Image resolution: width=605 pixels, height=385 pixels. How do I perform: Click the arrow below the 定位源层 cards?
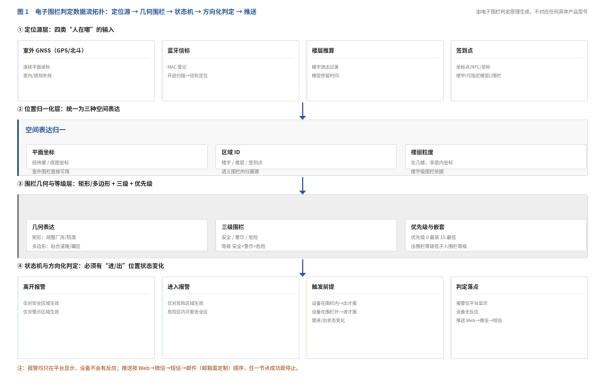click(x=302, y=111)
